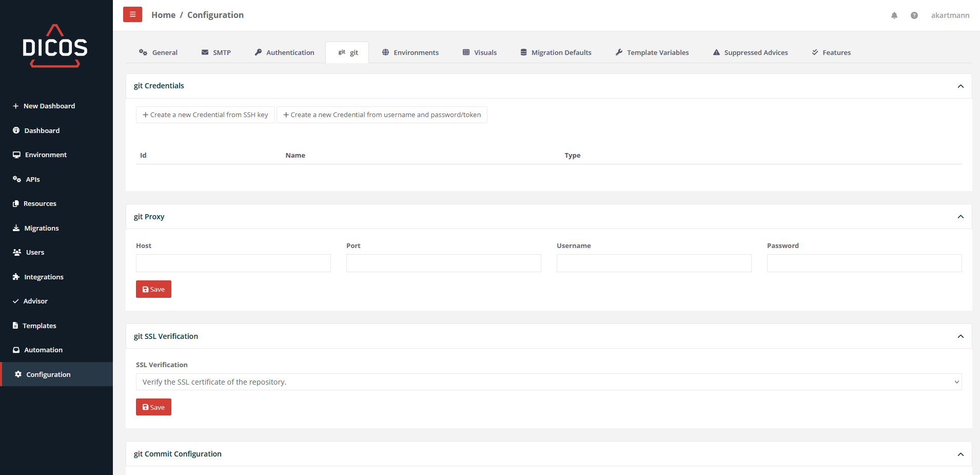
Task: Collapse the git Proxy section
Action: click(961, 217)
